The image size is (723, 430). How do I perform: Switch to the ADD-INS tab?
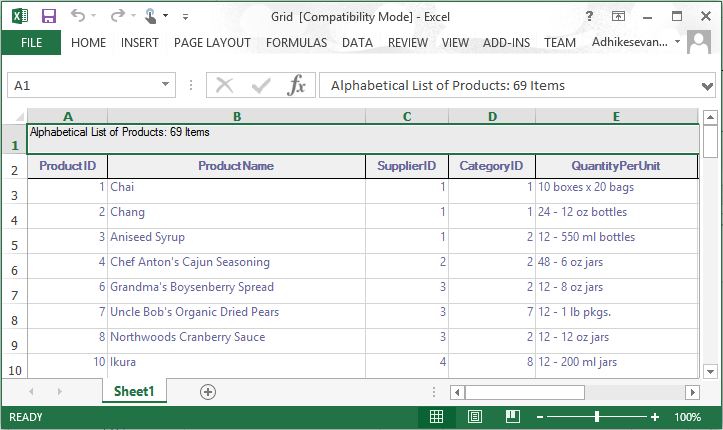[x=506, y=42]
